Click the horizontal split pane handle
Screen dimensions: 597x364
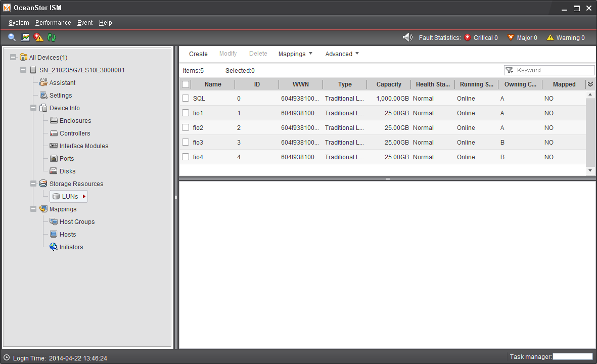coord(388,178)
